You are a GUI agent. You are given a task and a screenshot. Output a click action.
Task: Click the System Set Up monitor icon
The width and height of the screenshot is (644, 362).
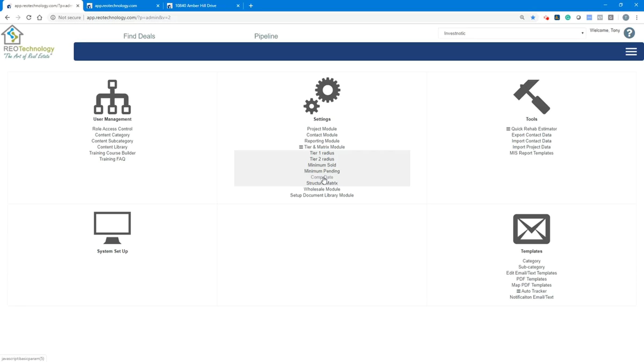[112, 228]
